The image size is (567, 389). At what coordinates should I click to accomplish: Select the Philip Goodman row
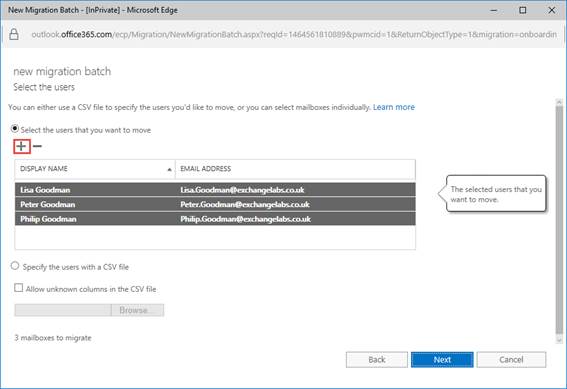(x=215, y=219)
